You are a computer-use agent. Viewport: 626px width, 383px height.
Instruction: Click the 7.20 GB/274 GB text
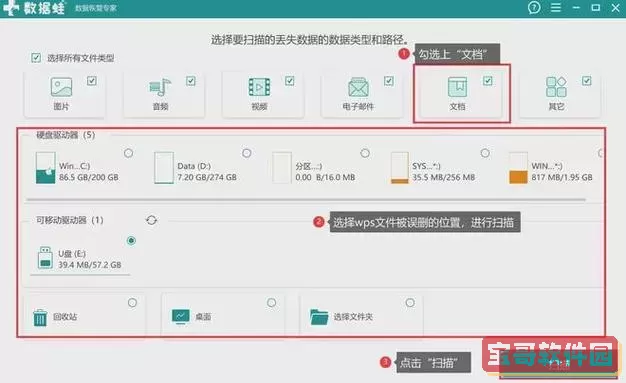click(x=207, y=177)
